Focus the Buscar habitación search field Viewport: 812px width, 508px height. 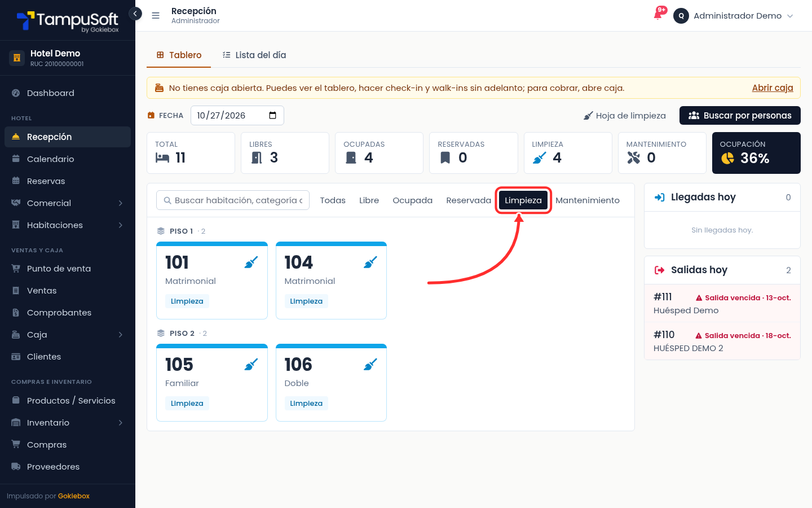tap(233, 200)
